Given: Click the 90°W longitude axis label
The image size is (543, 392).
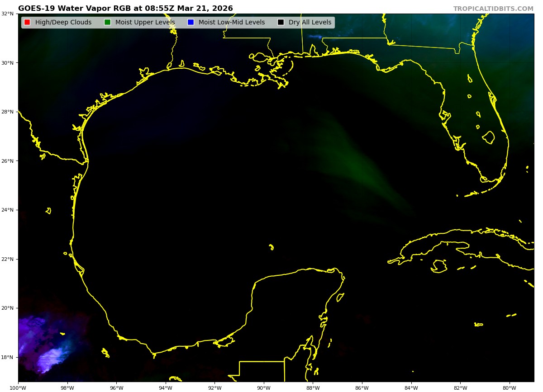Looking at the screenshot, I should (264, 387).
